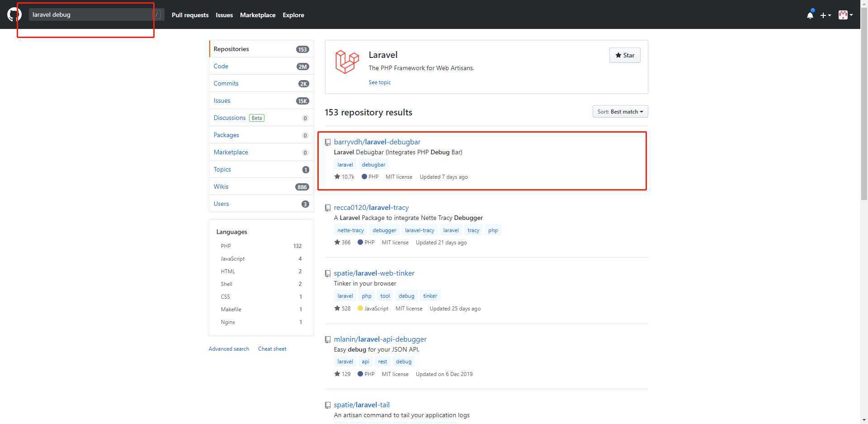This screenshot has height=424, width=868.
Task: Open the Cheat sheet link
Action: pos(272,349)
